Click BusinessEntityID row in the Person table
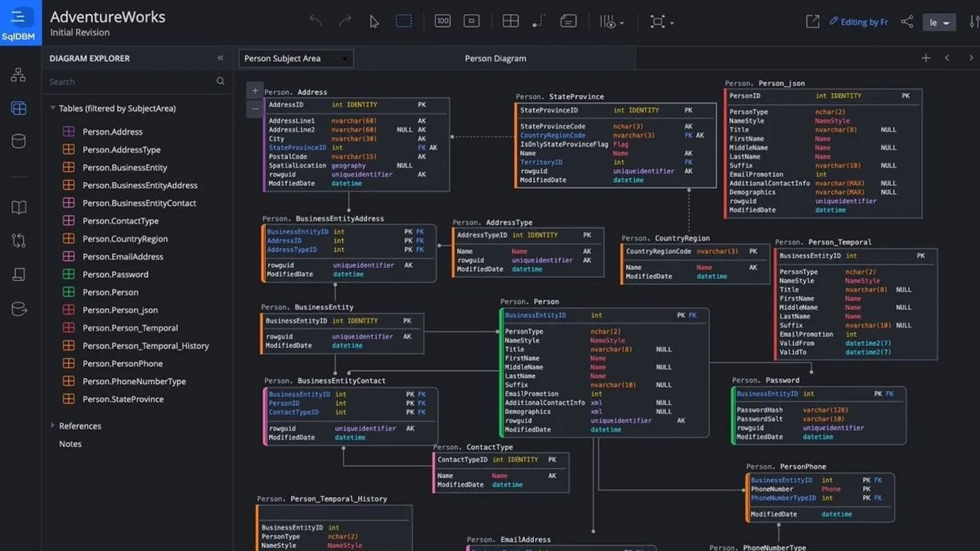The height and width of the screenshot is (551, 980). click(604, 315)
